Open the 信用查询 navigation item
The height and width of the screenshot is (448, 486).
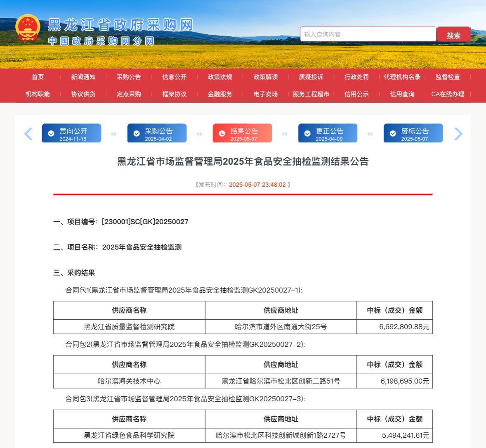coord(402,94)
